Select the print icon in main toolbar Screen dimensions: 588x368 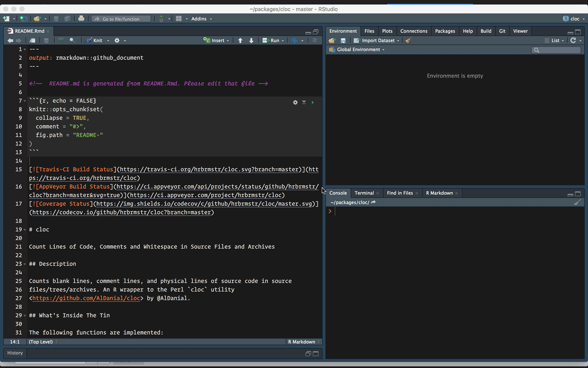pyautogui.click(x=81, y=19)
